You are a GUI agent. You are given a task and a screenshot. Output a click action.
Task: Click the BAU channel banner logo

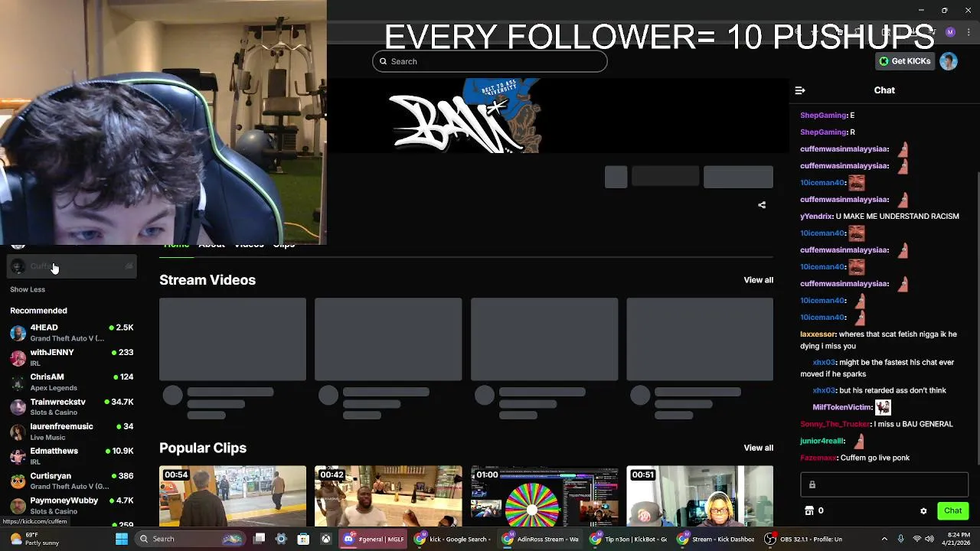pos(465,116)
